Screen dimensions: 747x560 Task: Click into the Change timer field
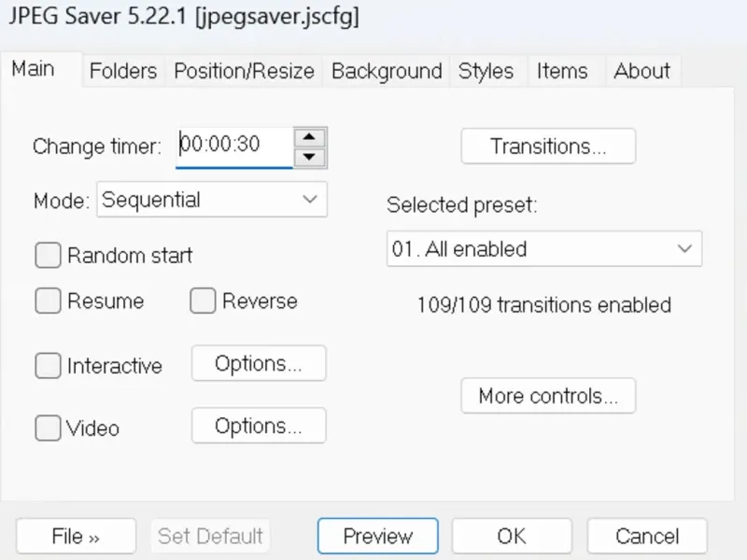tap(233, 145)
